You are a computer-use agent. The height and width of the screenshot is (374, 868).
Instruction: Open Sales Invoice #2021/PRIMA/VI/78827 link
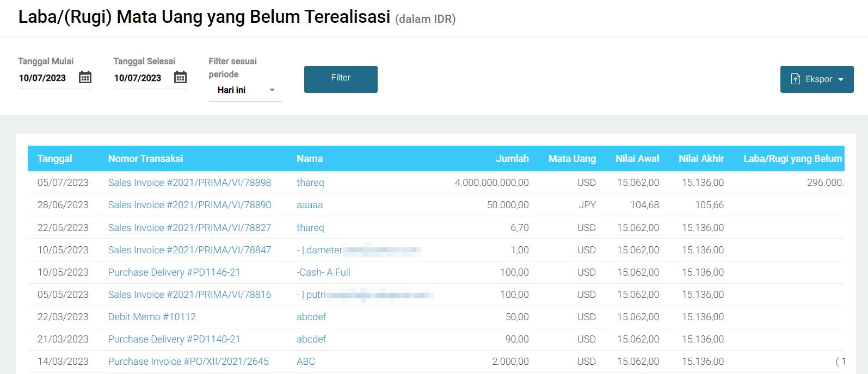pos(189,228)
